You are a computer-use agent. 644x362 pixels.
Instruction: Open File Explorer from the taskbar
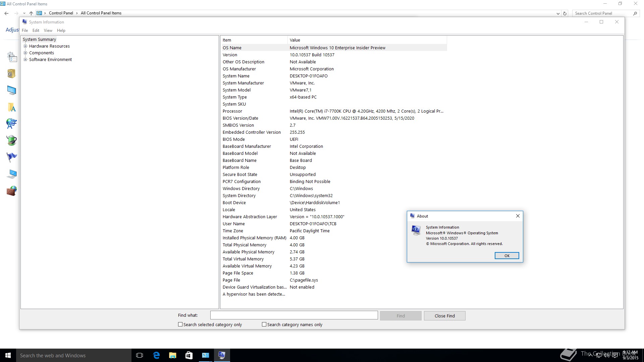(173, 355)
